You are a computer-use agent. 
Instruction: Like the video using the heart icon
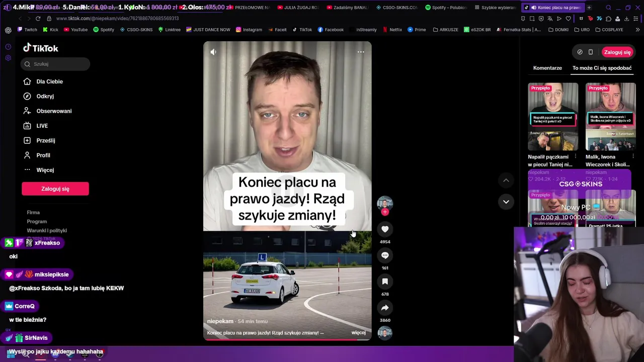(385, 229)
